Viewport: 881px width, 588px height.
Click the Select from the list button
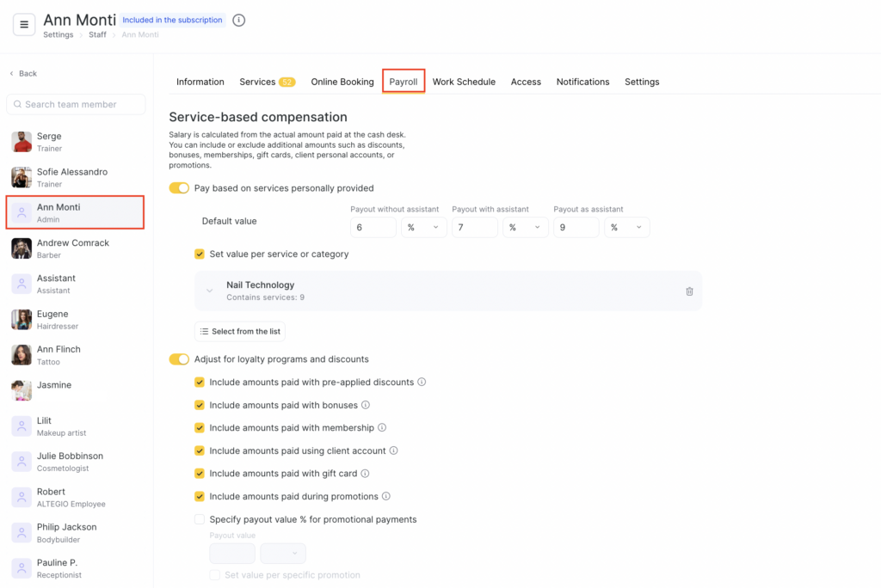pos(239,332)
